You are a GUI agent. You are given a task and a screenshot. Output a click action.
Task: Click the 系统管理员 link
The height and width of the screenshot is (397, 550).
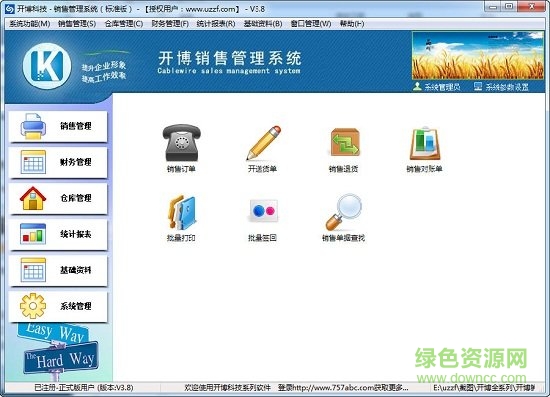[442, 87]
